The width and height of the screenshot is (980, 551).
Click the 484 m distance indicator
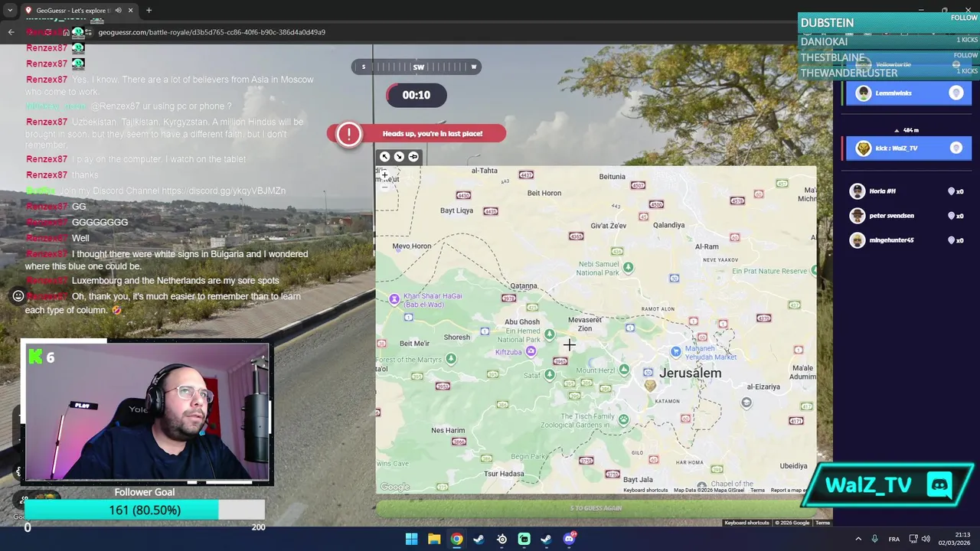[x=907, y=131]
